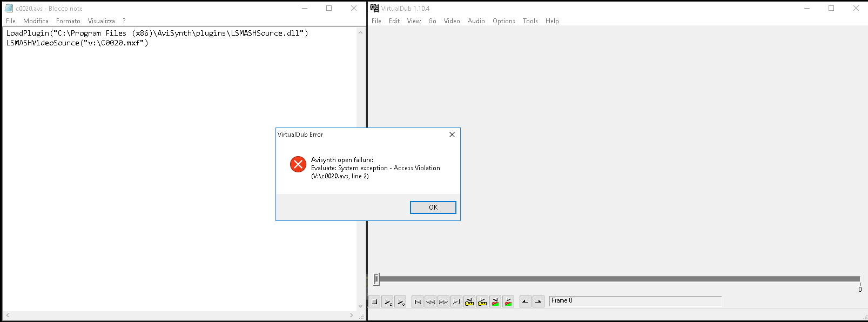This screenshot has height=322, width=868.
Task: Click the Stop button in VirtualDub
Action: click(375, 302)
